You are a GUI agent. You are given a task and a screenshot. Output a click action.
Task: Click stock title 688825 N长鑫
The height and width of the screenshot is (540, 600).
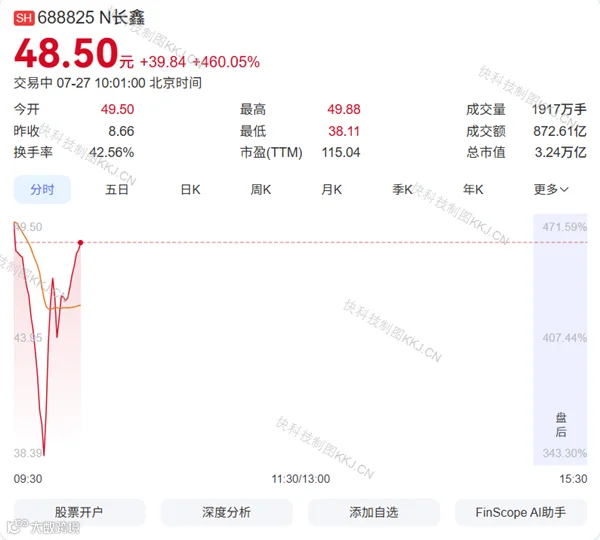pos(91,18)
